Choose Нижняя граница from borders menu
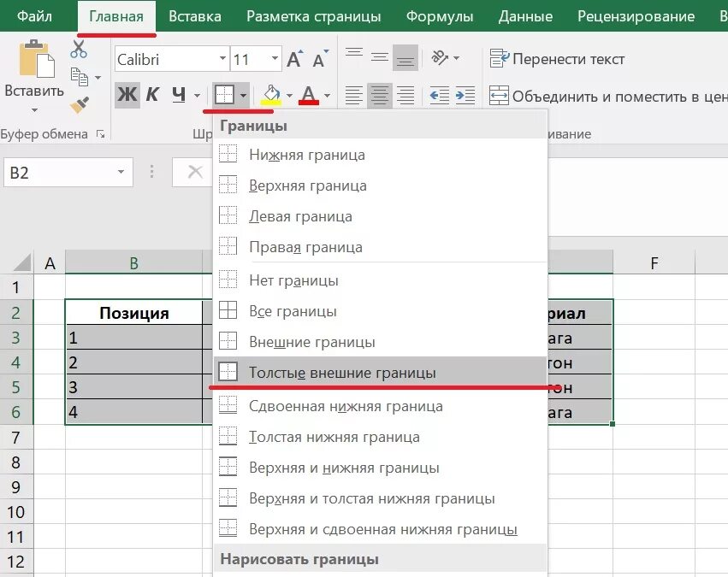 click(380, 155)
